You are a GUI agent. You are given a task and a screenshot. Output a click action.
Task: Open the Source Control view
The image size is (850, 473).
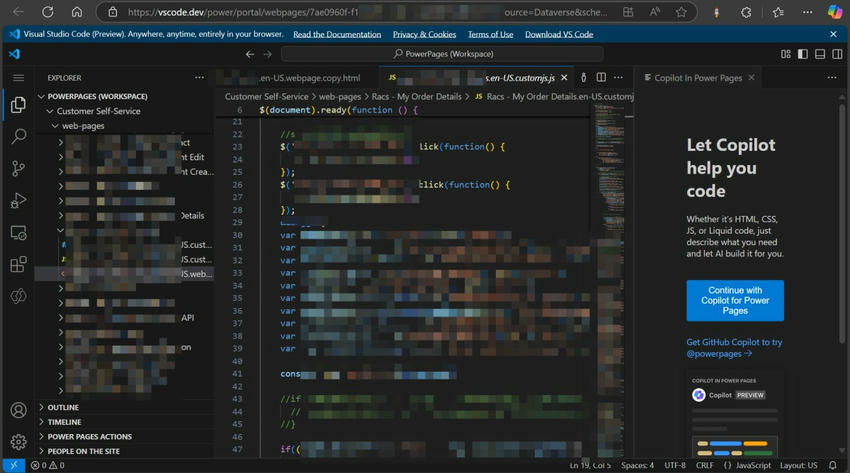coord(18,168)
